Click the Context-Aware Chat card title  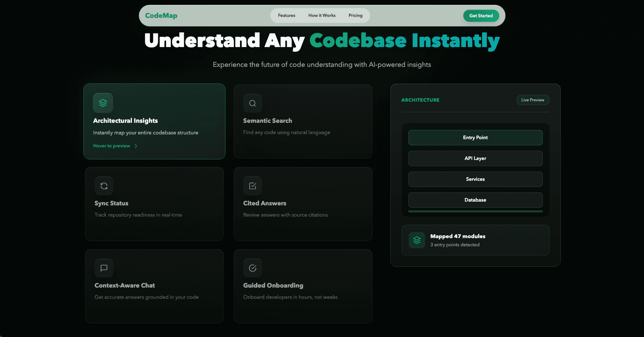pyautogui.click(x=125, y=285)
